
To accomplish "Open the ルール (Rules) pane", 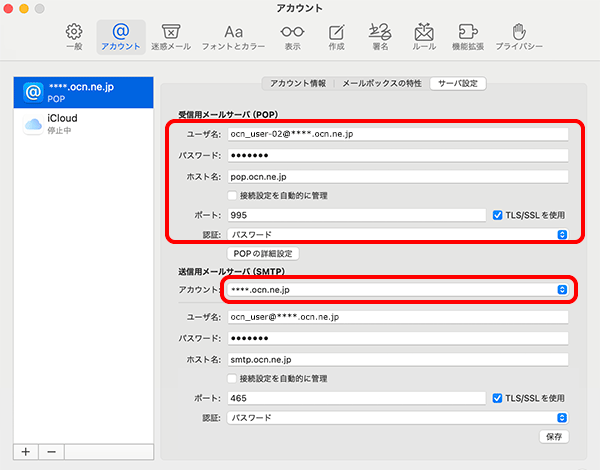I will 424,37.
